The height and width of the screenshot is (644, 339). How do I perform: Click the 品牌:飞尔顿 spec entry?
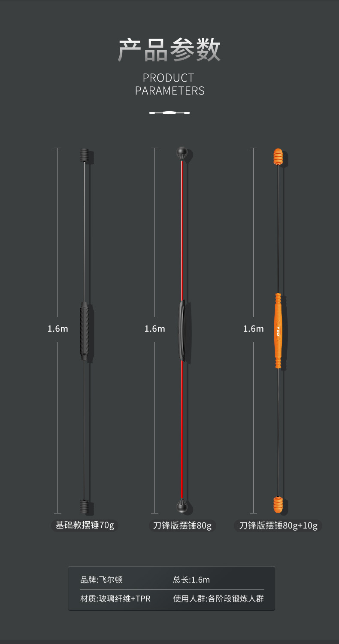click(102, 580)
